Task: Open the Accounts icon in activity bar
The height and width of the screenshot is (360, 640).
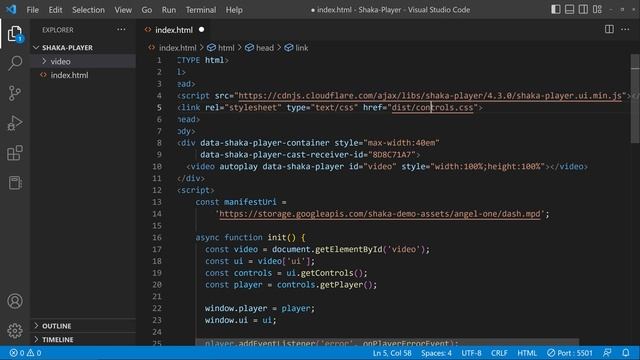Action: 15,301
